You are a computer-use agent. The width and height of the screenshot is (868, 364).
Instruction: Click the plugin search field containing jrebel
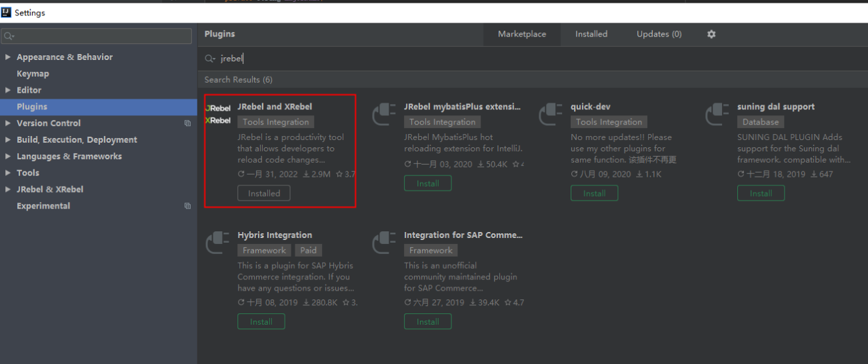click(533, 59)
